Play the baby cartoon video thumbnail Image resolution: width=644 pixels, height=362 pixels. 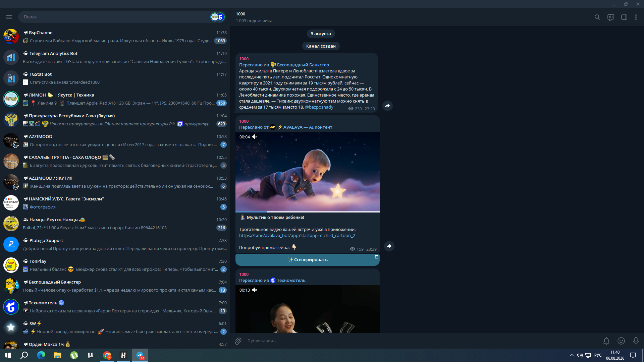click(x=308, y=172)
